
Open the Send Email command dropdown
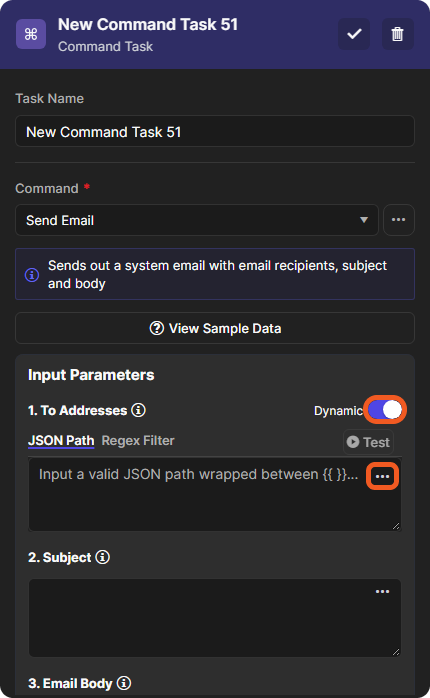pyautogui.click(x=197, y=220)
